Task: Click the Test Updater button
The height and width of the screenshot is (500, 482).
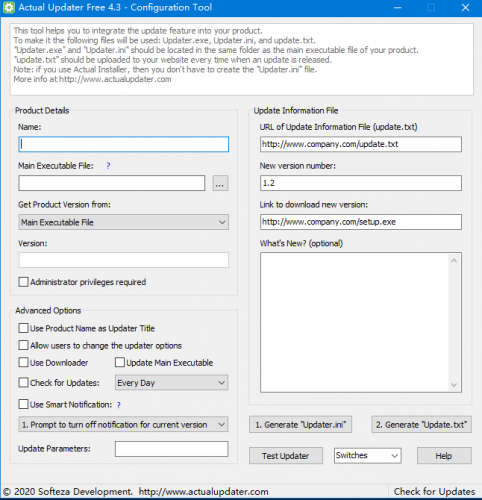Action: [x=286, y=456]
